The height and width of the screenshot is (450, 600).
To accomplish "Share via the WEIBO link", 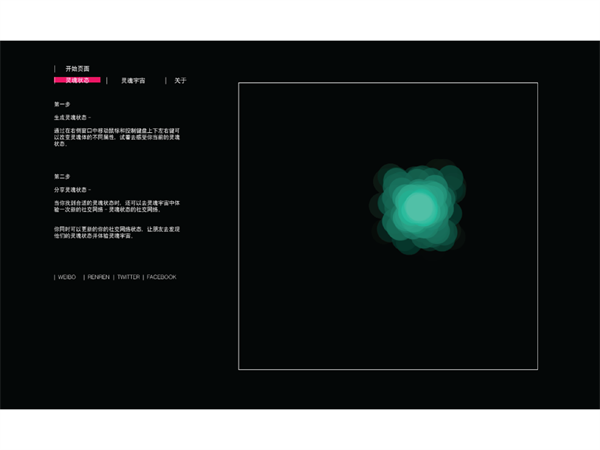I will 66,277.
